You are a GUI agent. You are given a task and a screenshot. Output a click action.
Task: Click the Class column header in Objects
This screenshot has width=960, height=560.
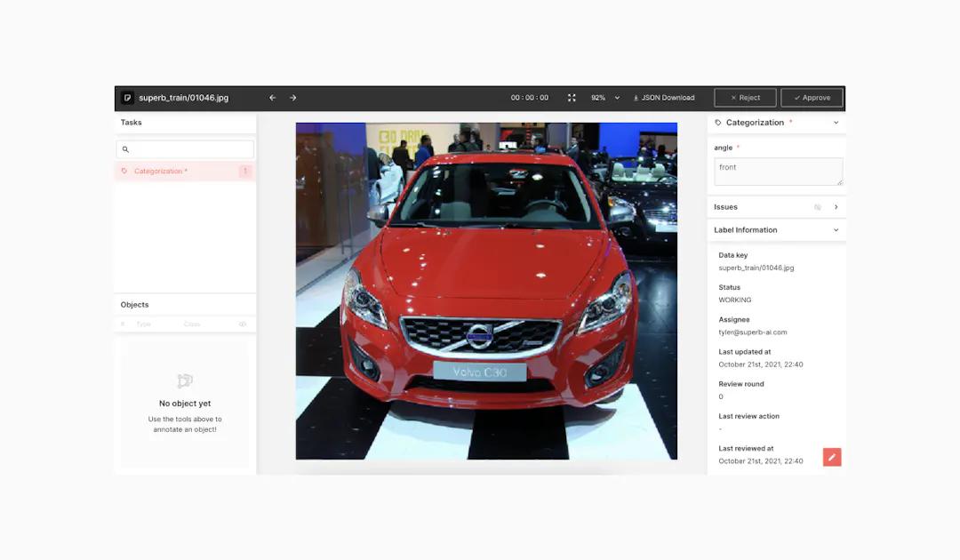coord(192,324)
